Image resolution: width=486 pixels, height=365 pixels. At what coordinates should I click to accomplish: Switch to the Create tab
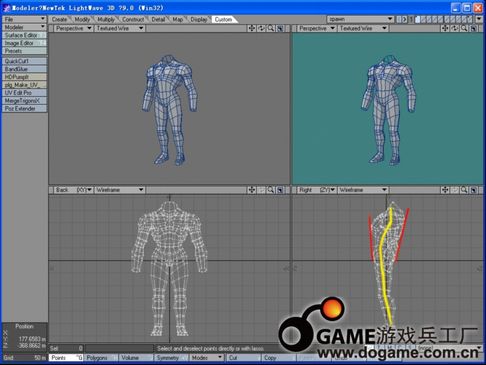tap(59, 19)
